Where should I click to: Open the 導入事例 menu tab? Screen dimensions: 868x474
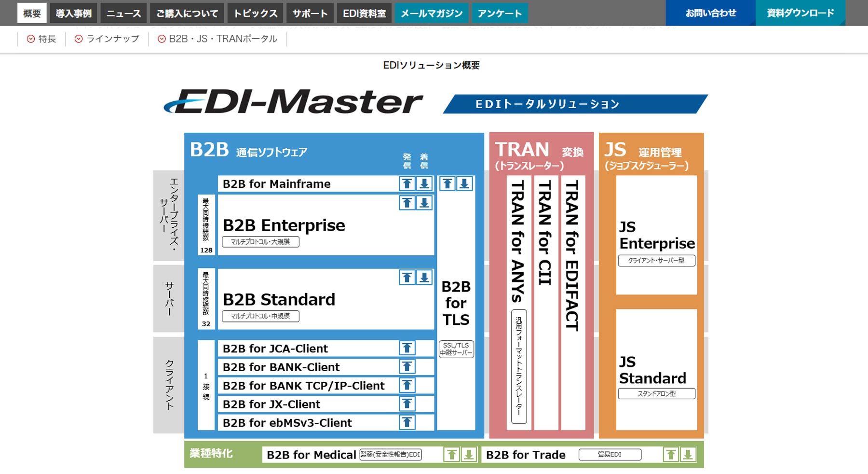(x=73, y=14)
